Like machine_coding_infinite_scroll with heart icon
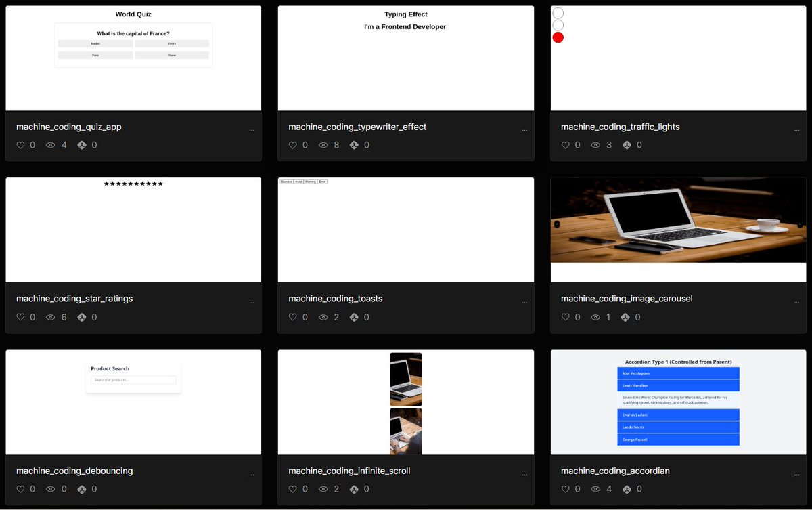This screenshot has height=510, width=812. 293,489
